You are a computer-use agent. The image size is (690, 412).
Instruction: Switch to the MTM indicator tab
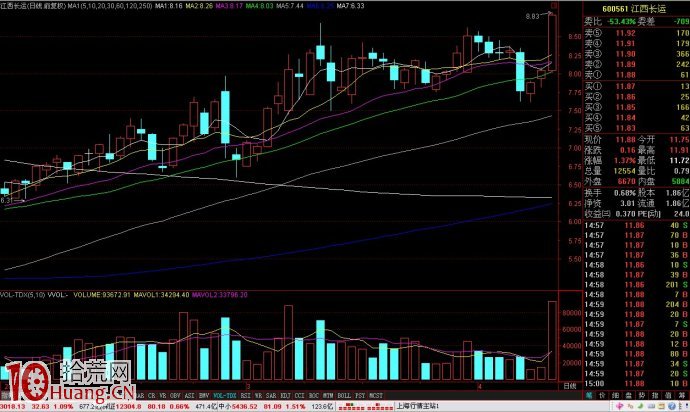click(x=328, y=396)
